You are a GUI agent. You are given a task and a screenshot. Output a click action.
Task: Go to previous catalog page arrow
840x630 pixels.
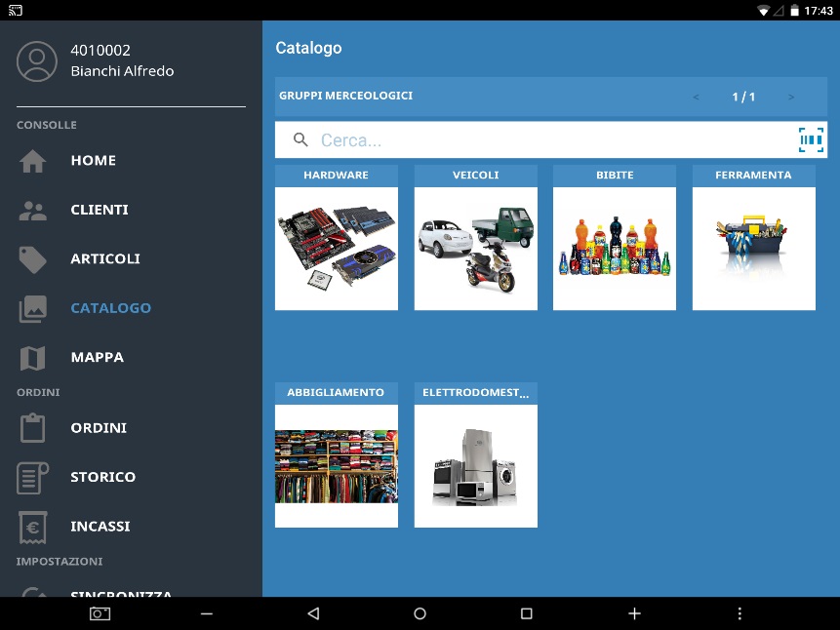click(x=696, y=97)
